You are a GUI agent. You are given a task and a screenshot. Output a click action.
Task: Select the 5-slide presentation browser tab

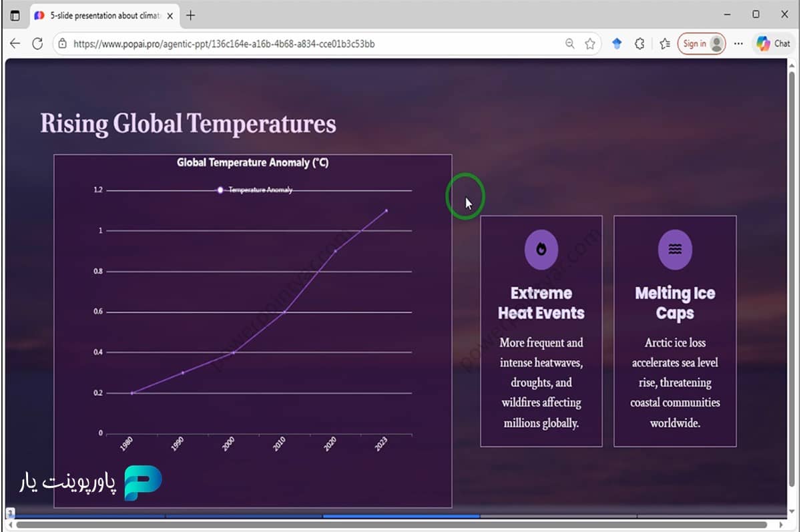100,15
